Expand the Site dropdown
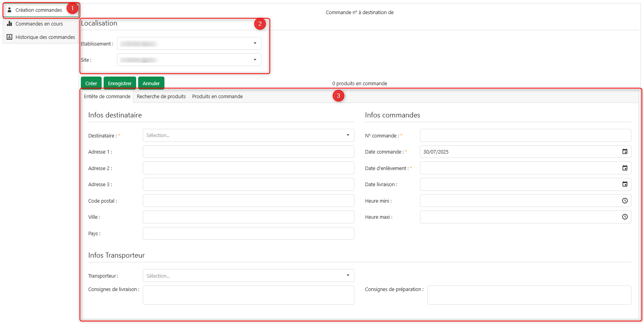 (x=255, y=60)
